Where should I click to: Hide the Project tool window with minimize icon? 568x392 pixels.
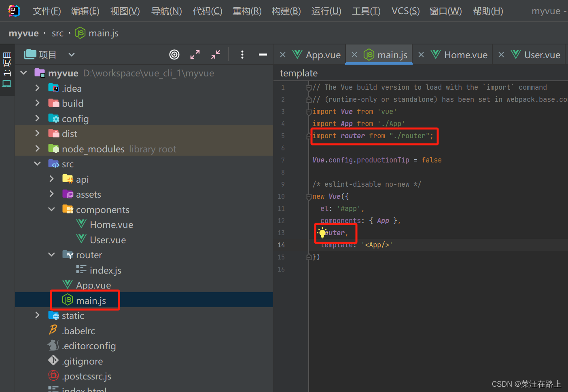(x=263, y=54)
